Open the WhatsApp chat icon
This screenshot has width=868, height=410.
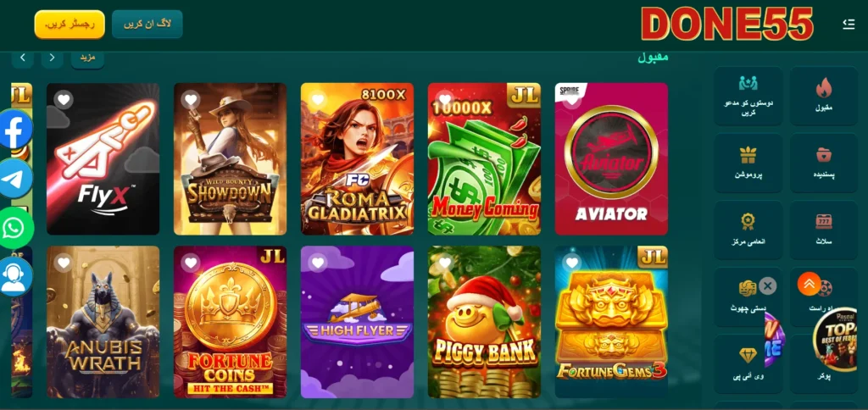coord(15,228)
